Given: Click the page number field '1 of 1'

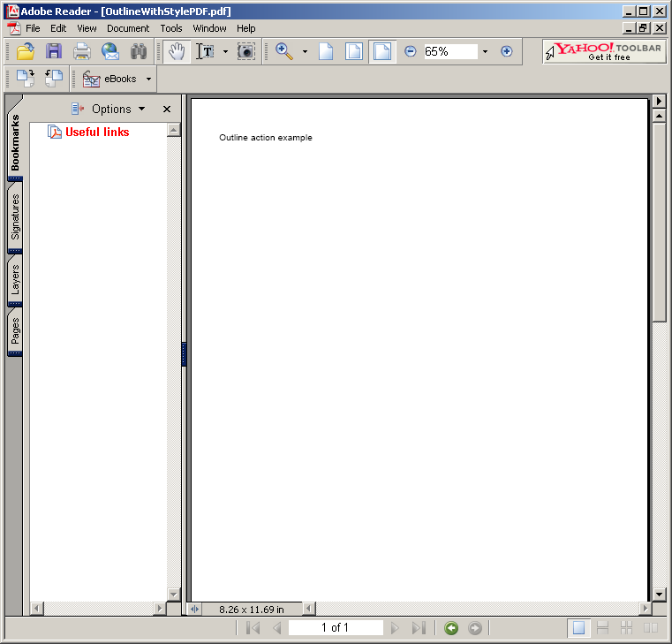Looking at the screenshot, I should tap(336, 628).
